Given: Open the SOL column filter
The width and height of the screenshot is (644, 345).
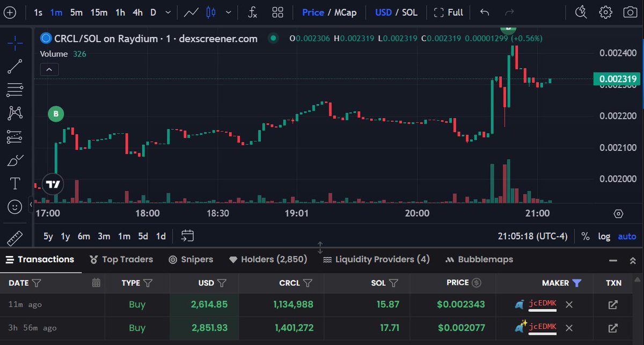Looking at the screenshot, I should 393,283.
